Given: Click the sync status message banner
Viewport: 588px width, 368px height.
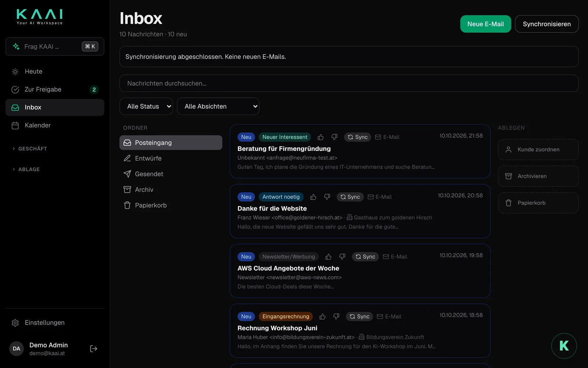Looking at the screenshot, I should 349,57.
